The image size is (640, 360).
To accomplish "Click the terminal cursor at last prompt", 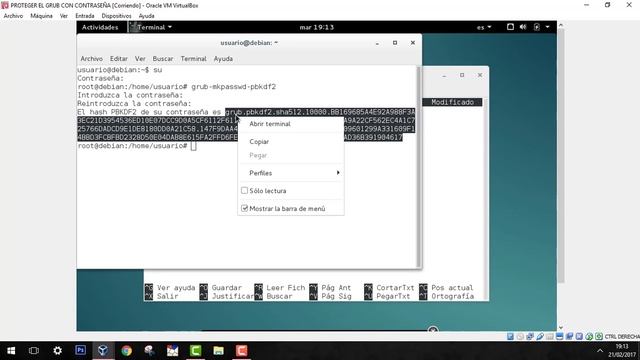I will pos(193,146).
